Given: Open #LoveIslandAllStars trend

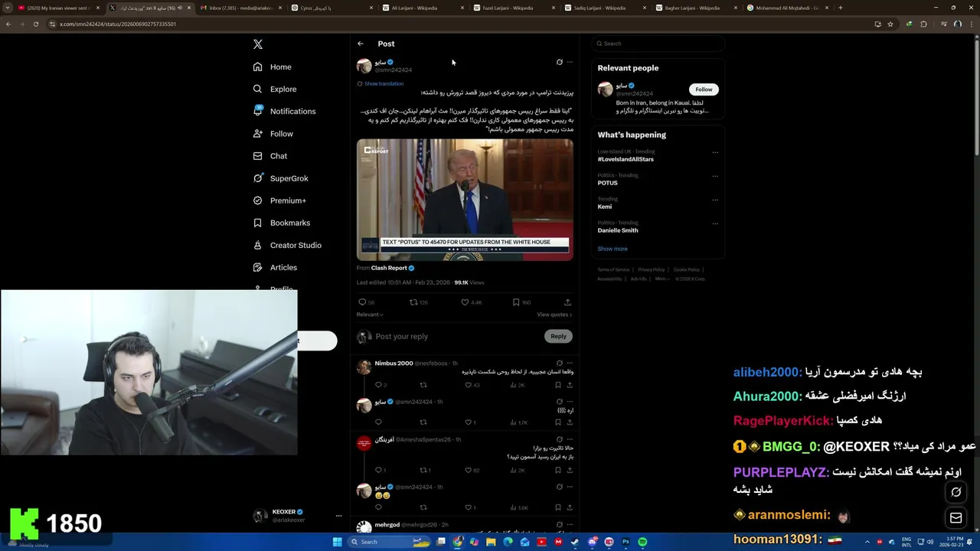Looking at the screenshot, I should 626,159.
